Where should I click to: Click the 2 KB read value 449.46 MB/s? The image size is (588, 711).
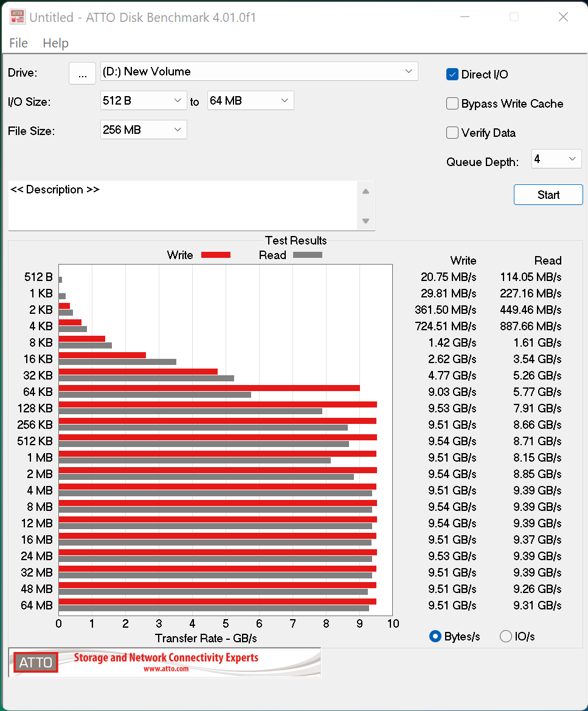[530, 310]
